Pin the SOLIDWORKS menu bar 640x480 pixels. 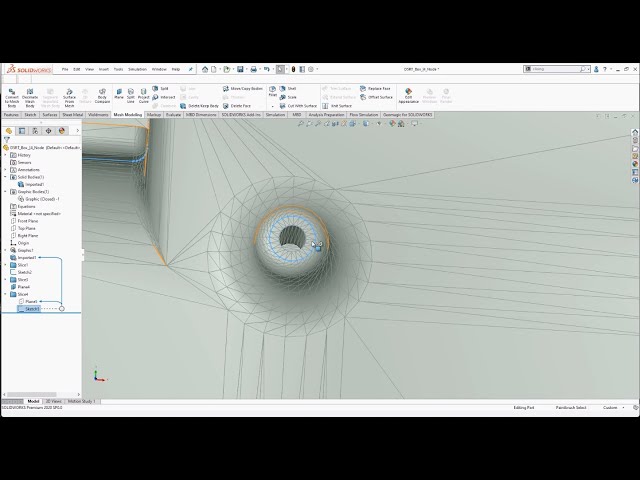click(x=191, y=69)
